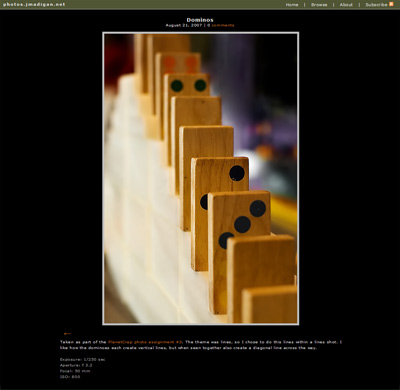Viewport: 400px width, 390px height.
Task: Click the Exposure: 1/230 sec line
Action: point(82,360)
